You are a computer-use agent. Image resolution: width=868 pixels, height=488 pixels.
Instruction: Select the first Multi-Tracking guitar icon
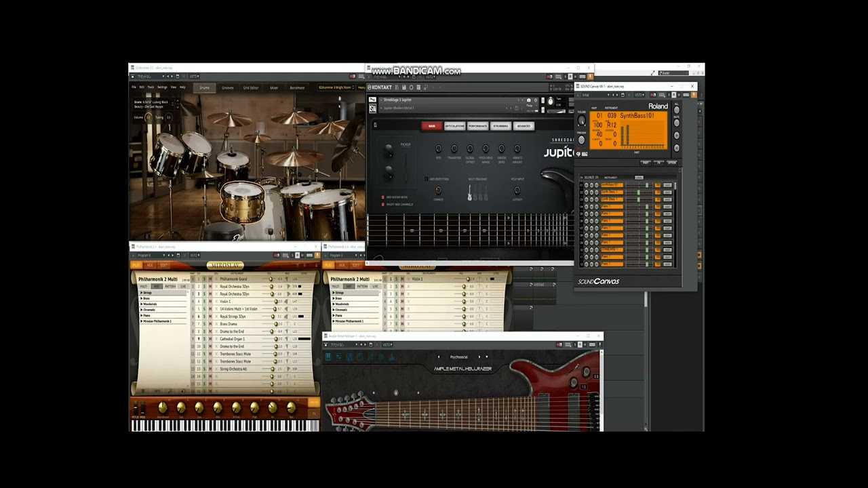point(469,193)
